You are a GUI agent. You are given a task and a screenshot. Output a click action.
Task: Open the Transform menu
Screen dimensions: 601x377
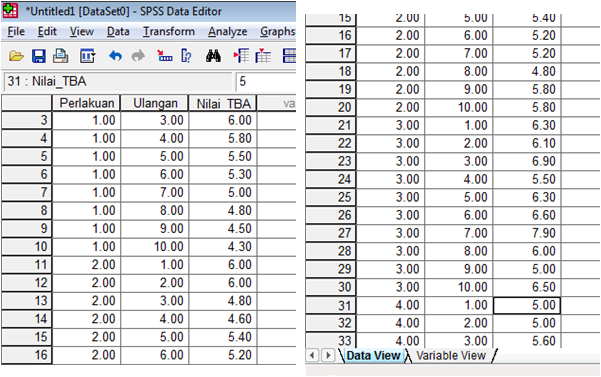tap(169, 31)
